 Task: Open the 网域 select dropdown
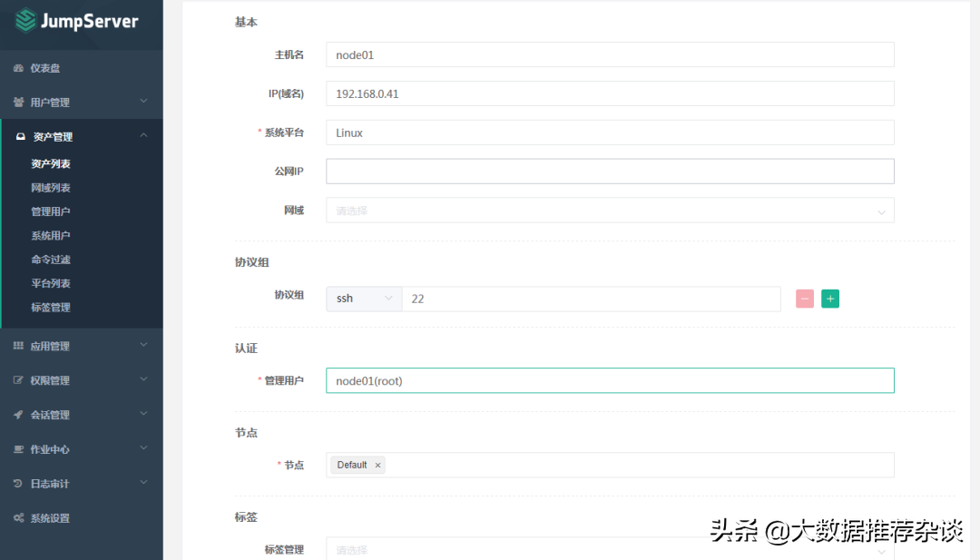(610, 211)
